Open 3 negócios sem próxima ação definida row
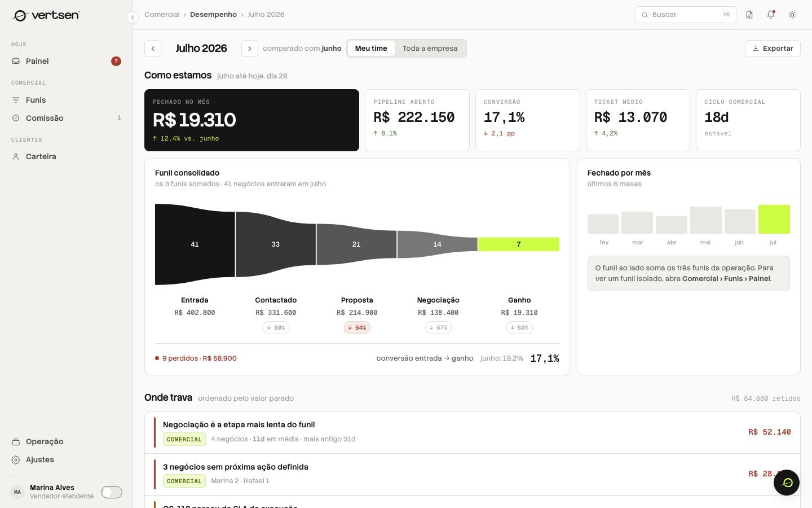812x508 pixels. 473,474
